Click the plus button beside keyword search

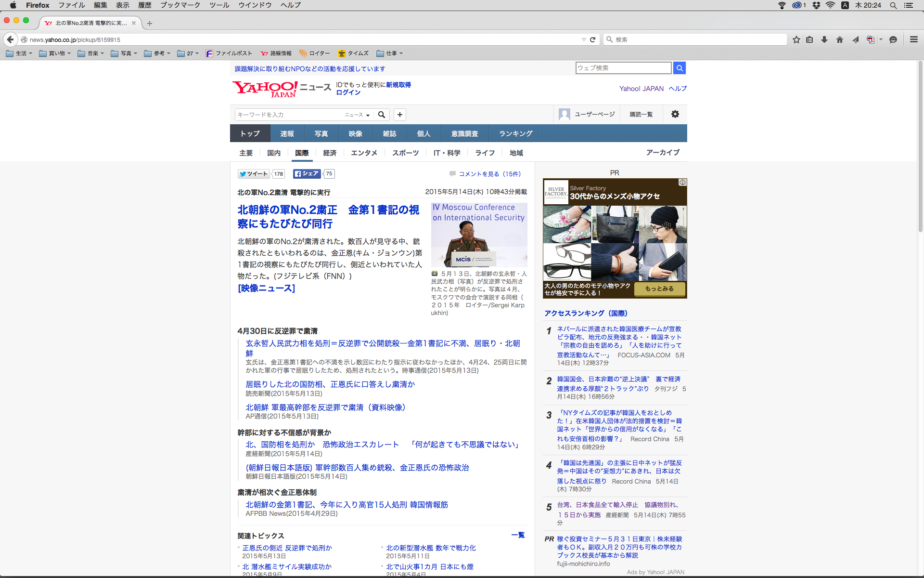(x=400, y=115)
